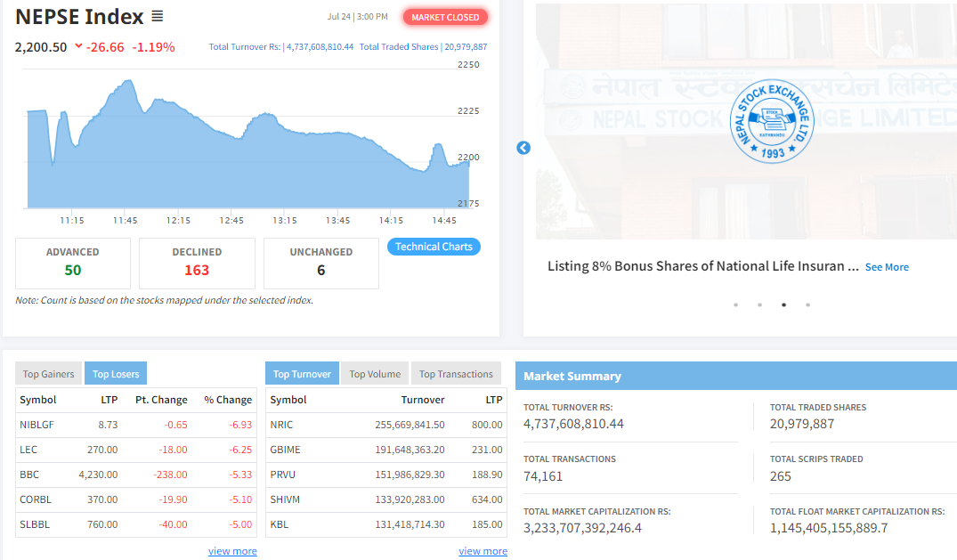Viewport: 957px width, 560px height.
Task: Select the Top Losers tab
Action: click(x=116, y=374)
